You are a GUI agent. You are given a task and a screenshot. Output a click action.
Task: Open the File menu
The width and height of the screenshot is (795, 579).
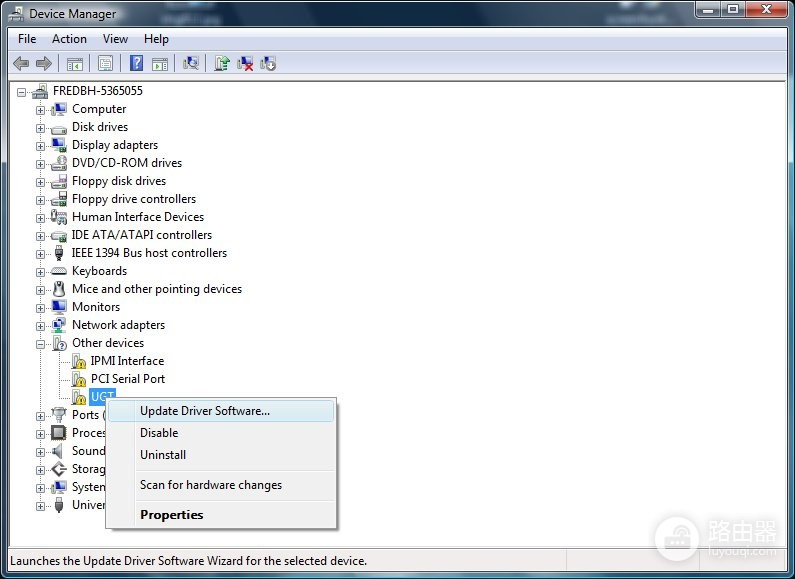(27, 39)
